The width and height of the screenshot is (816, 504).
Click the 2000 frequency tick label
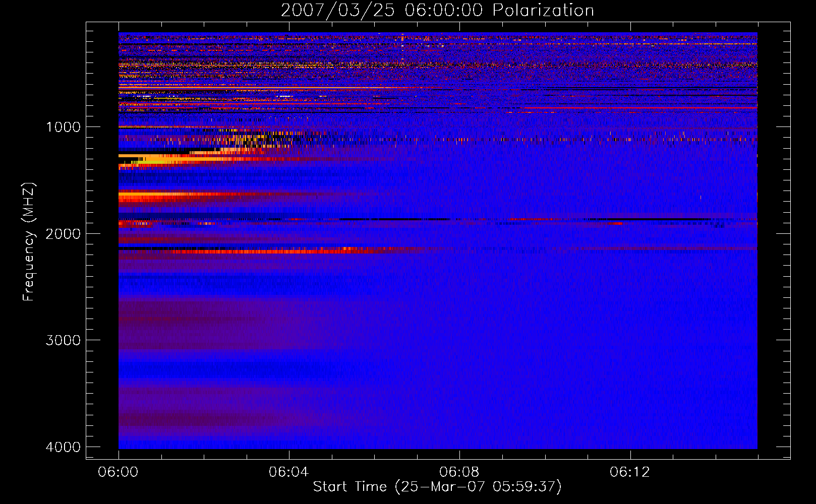[x=63, y=234]
